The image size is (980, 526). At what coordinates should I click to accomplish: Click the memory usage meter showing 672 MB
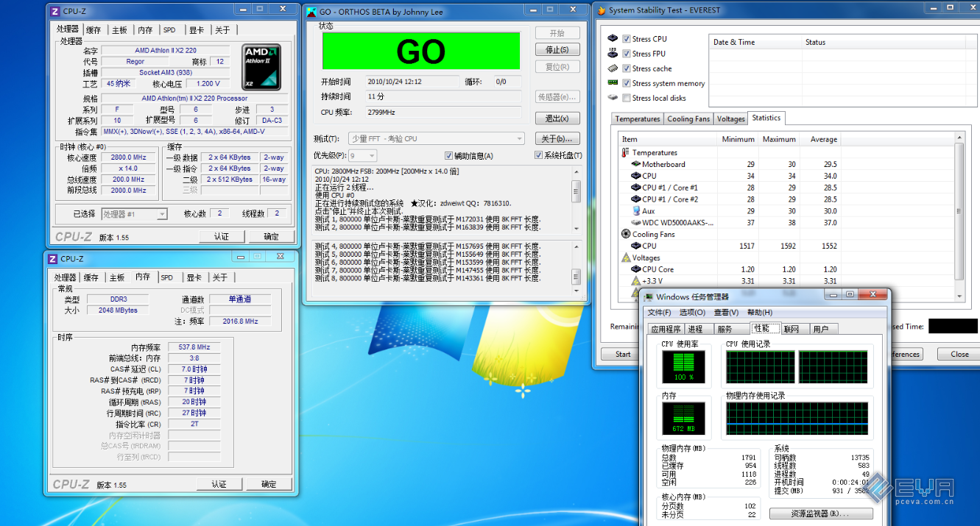683,419
